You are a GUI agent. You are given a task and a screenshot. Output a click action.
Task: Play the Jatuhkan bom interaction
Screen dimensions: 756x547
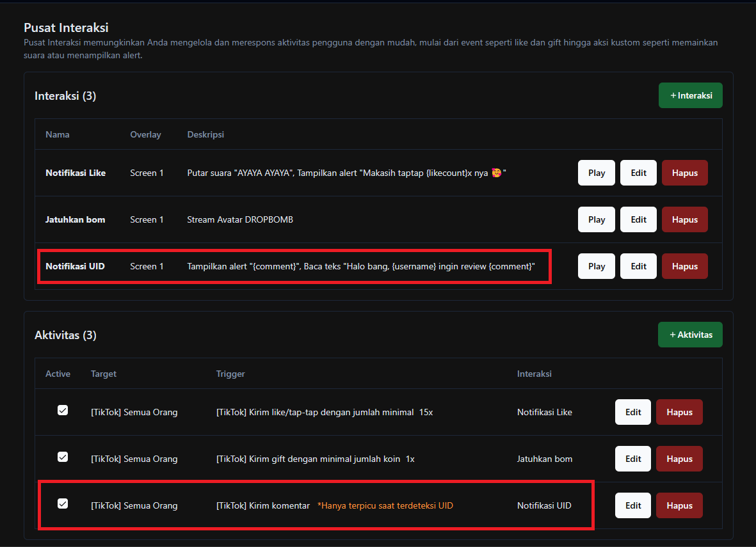tap(596, 219)
